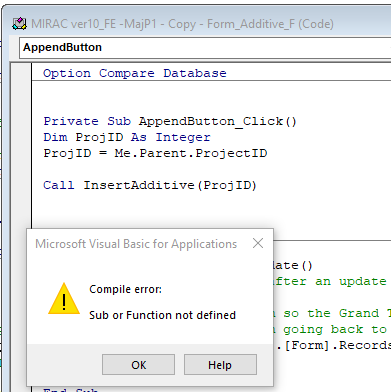Confirm the compile error with OK
The width and height of the screenshot is (391, 392).
[x=138, y=365]
